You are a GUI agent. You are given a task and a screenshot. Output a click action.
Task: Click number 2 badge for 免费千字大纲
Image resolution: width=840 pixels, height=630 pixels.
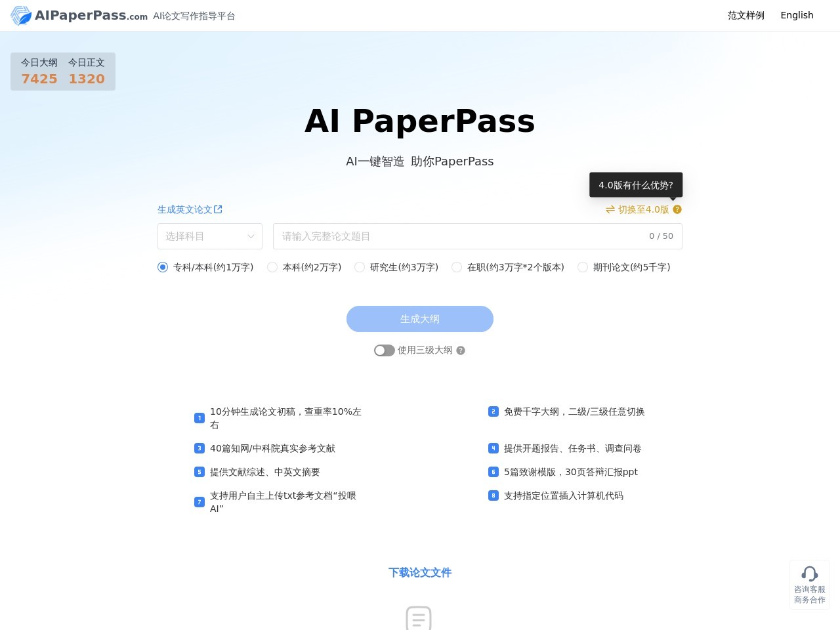pyautogui.click(x=493, y=411)
